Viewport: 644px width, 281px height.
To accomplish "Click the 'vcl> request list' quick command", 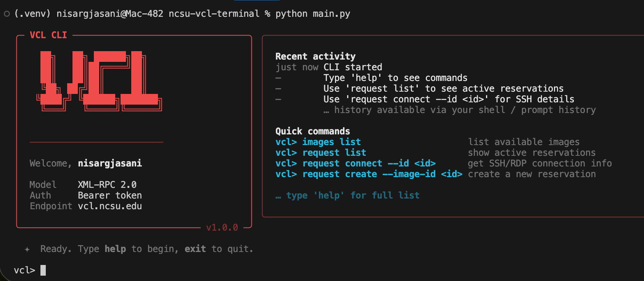I will [x=321, y=153].
